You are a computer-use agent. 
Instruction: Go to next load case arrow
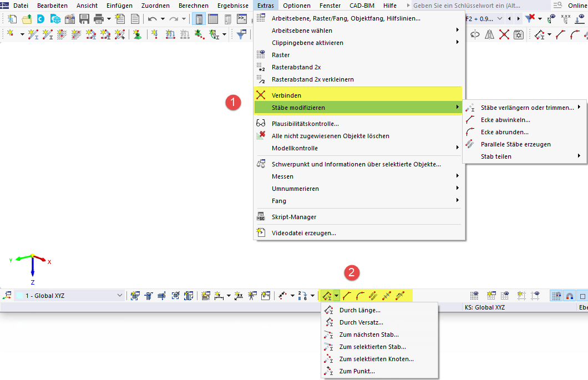(x=519, y=19)
